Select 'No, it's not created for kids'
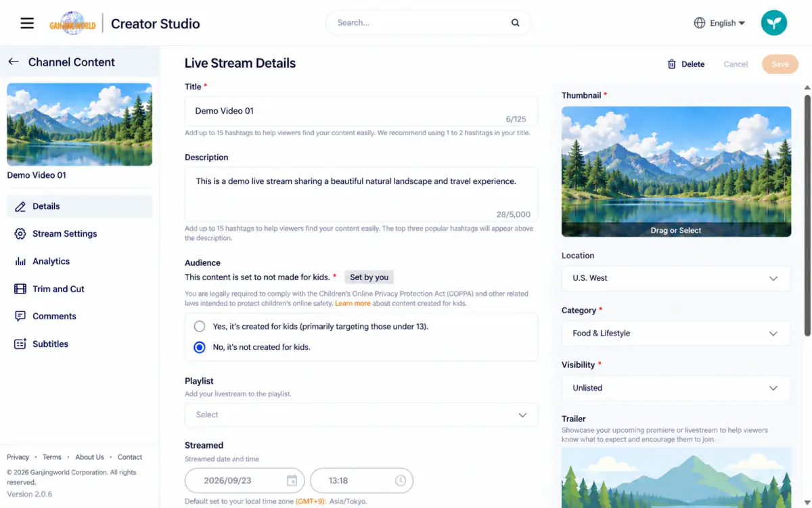This screenshot has width=812, height=508. [200, 347]
